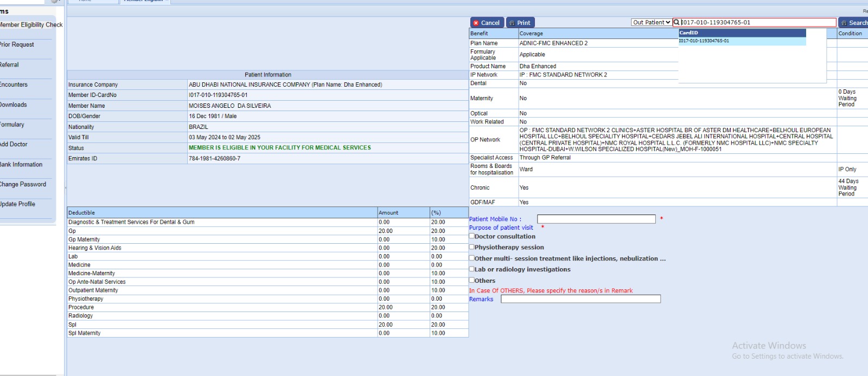Select Formulary in the sidebar
This screenshot has width=868, height=376.
click(12, 125)
